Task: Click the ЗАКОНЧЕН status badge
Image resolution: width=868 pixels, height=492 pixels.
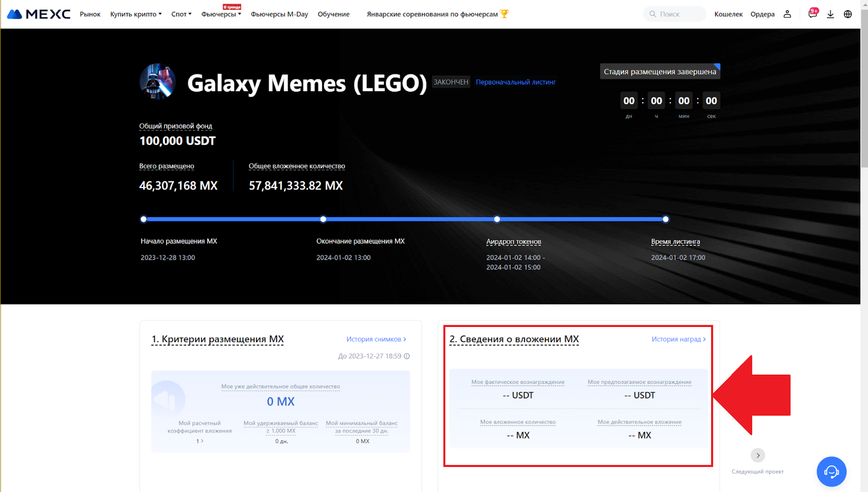Action: [451, 82]
